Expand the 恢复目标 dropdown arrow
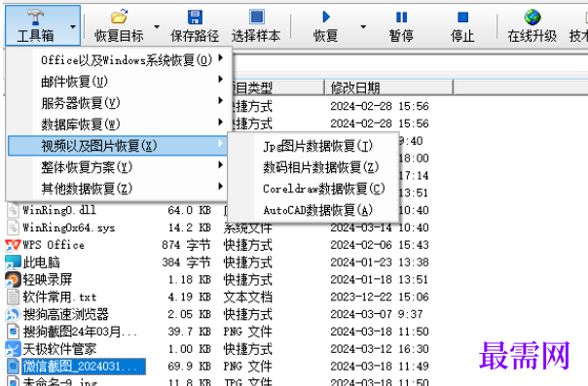The width and height of the screenshot is (588, 386). (157, 26)
